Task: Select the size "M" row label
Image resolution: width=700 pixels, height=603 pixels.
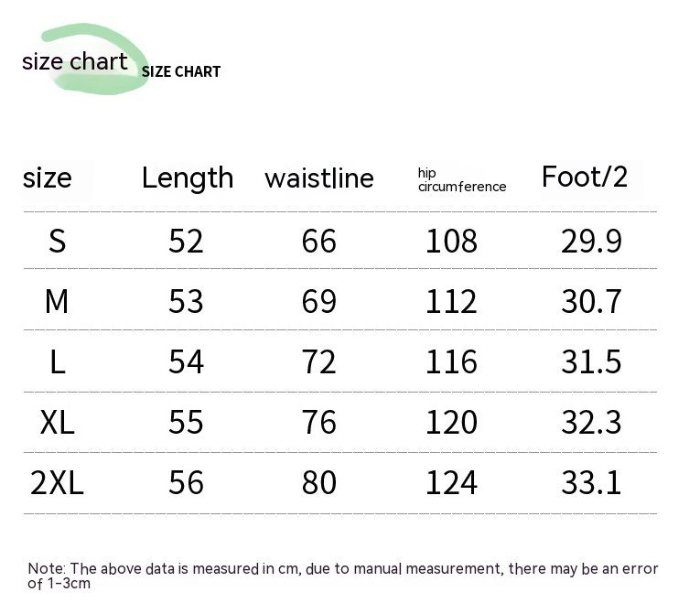Action: tap(57, 301)
